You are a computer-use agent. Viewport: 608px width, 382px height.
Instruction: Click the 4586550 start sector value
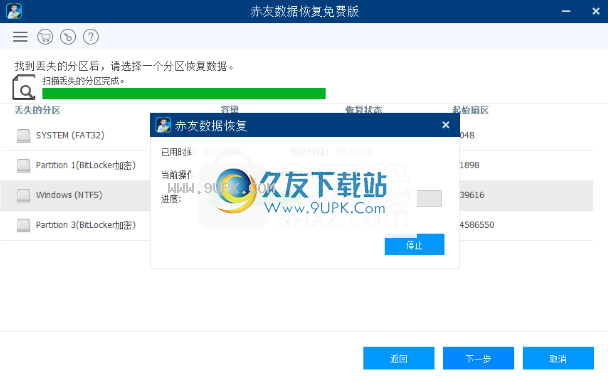pyautogui.click(x=477, y=225)
